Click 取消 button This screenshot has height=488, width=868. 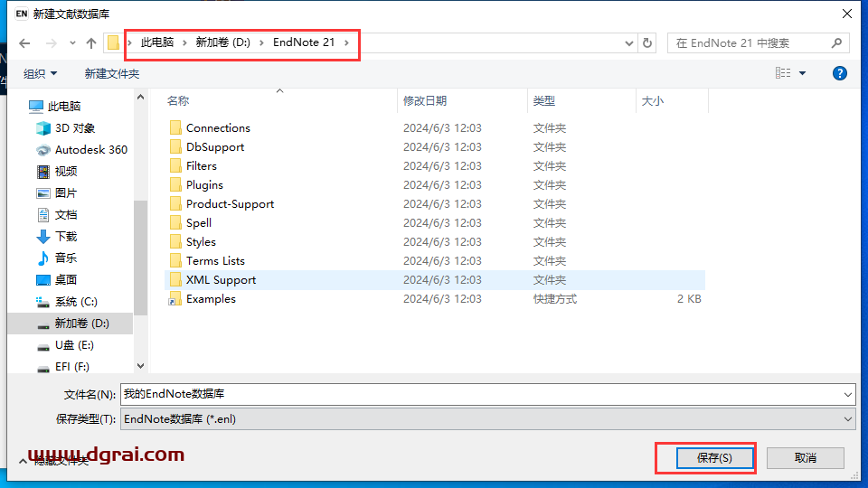pos(806,458)
